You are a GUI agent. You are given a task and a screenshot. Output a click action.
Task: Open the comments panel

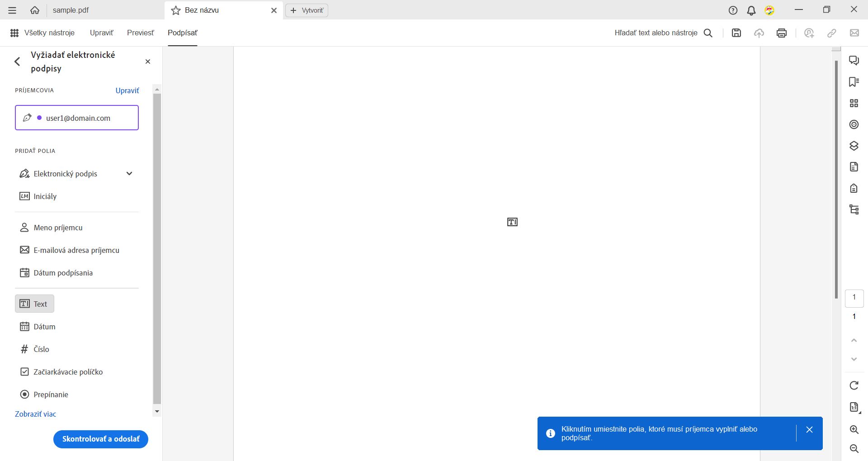pos(854,60)
